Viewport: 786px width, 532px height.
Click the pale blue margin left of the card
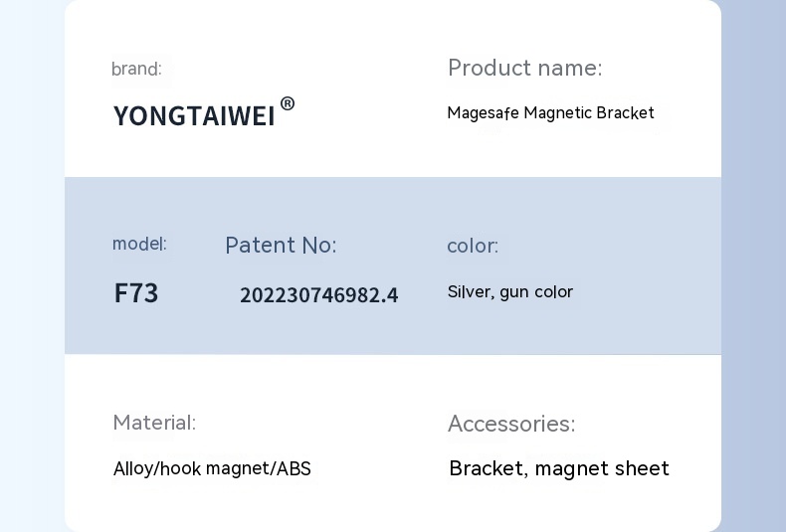[x=32, y=266]
